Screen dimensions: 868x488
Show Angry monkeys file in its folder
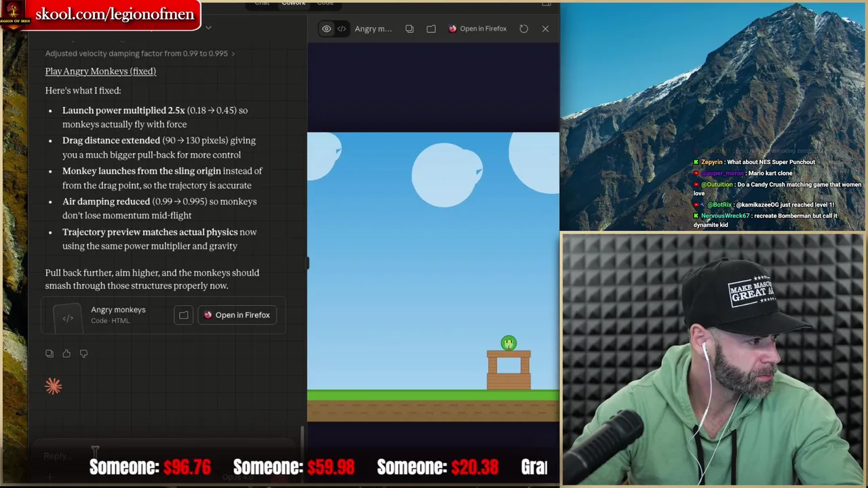184,314
